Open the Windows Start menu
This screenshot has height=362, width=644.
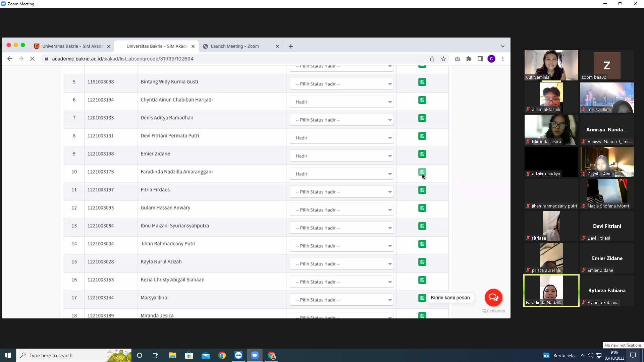[8, 355]
